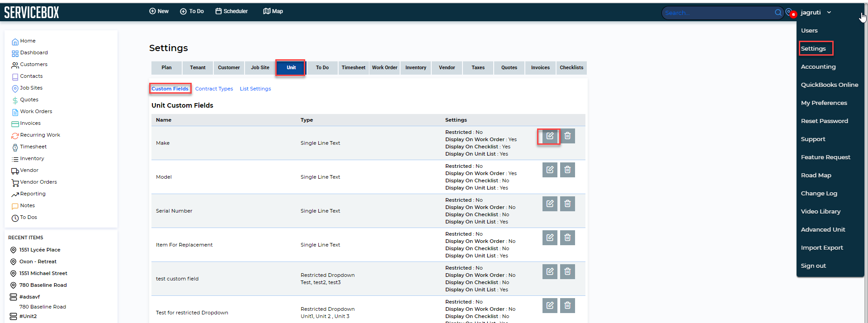
Task: Edit the Model custom field
Action: 550,170
